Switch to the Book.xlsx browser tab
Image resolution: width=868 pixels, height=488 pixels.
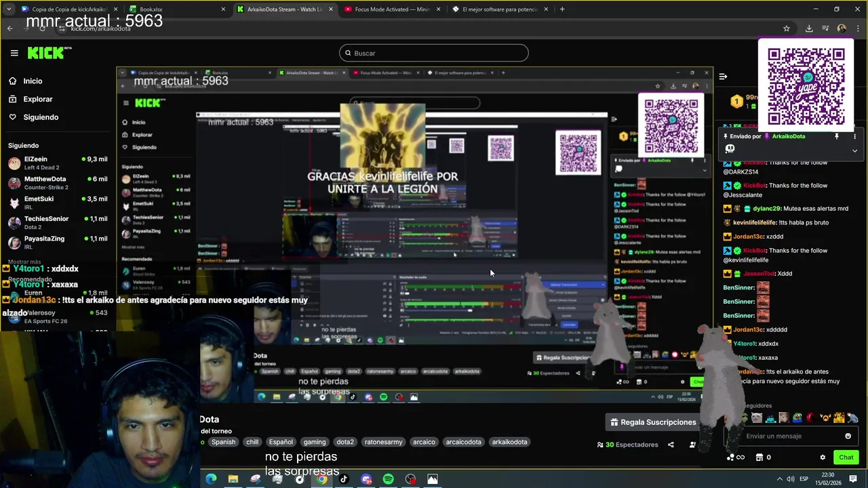click(x=178, y=9)
